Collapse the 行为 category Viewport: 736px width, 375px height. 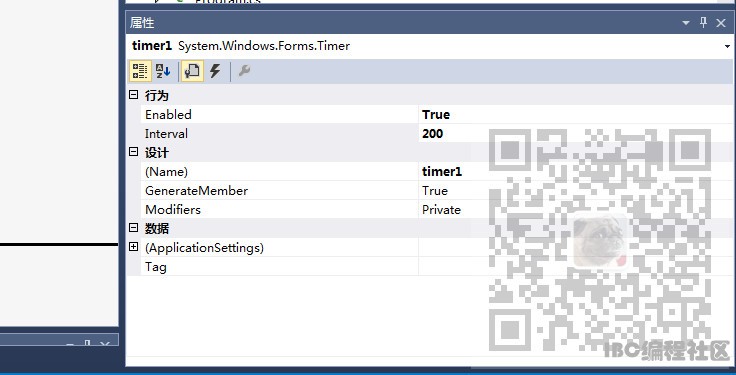point(134,95)
